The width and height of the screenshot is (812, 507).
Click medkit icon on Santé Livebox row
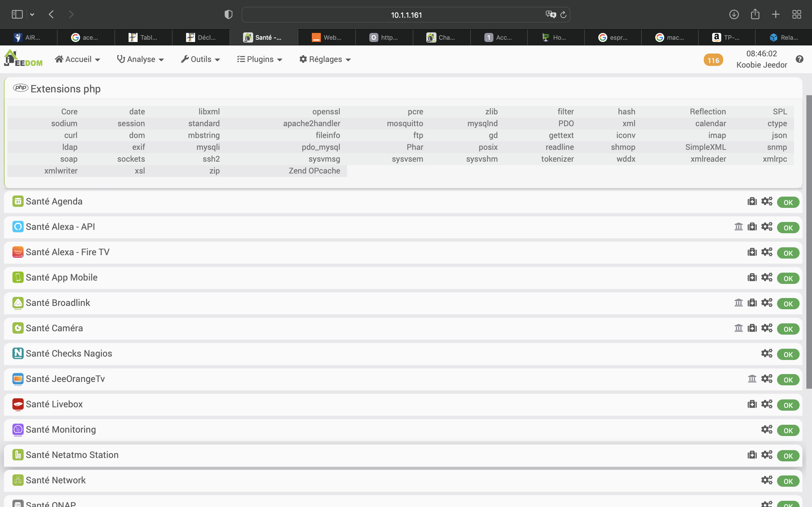(x=752, y=404)
